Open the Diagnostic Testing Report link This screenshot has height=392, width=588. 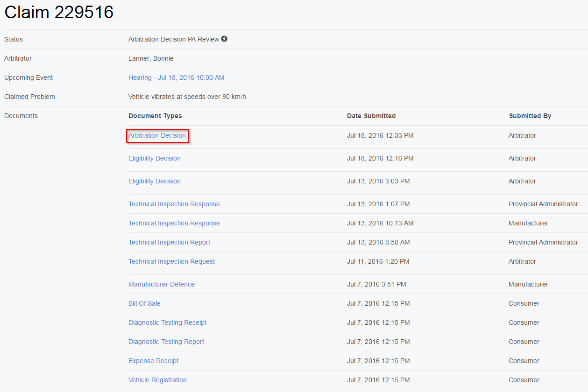(166, 342)
